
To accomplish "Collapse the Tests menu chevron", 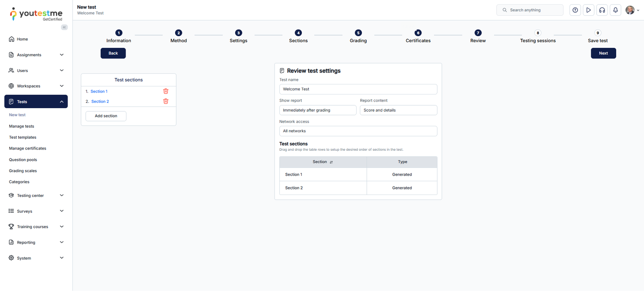I will (62, 102).
